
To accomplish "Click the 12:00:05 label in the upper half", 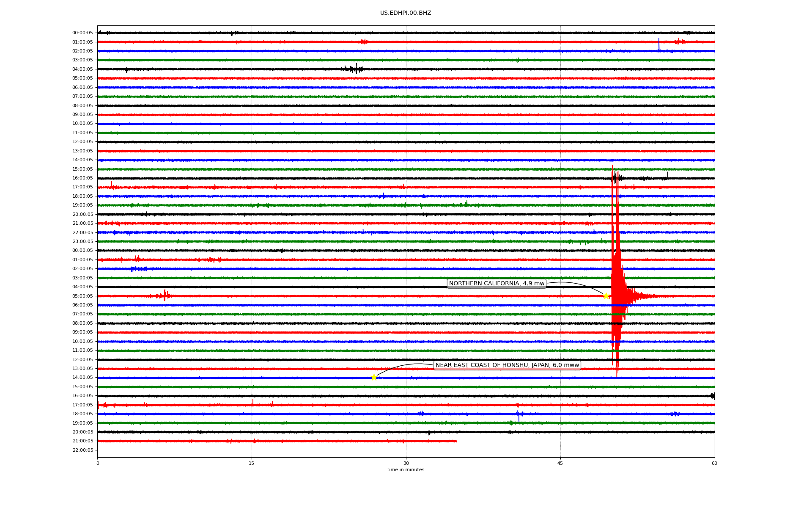I will coord(82,142).
